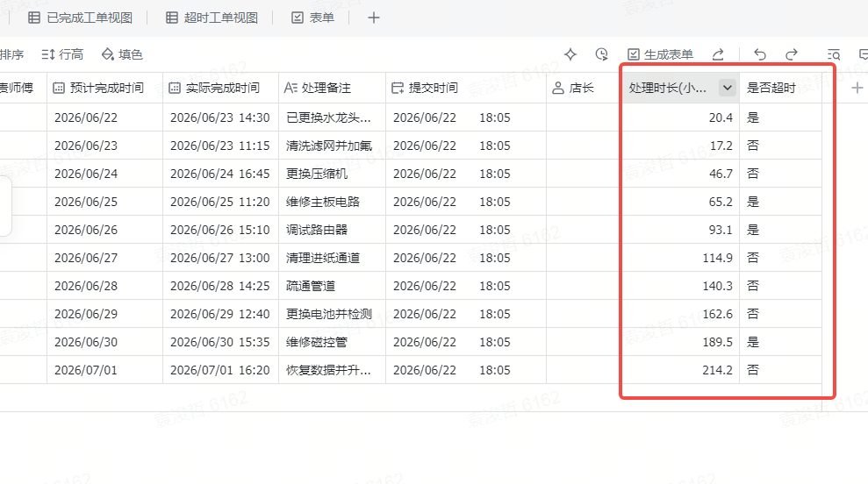Open the 排序 sort option
Viewport: 868px width, 484px height.
[11, 54]
